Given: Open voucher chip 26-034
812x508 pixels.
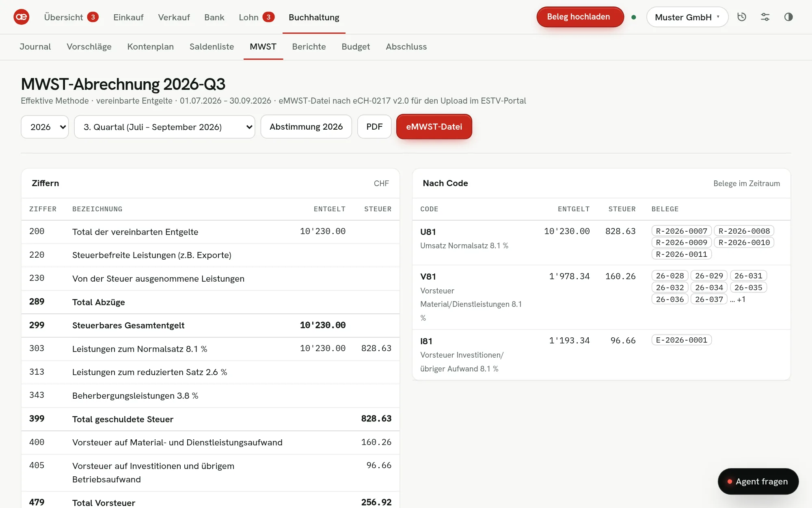Looking at the screenshot, I should pos(709,288).
